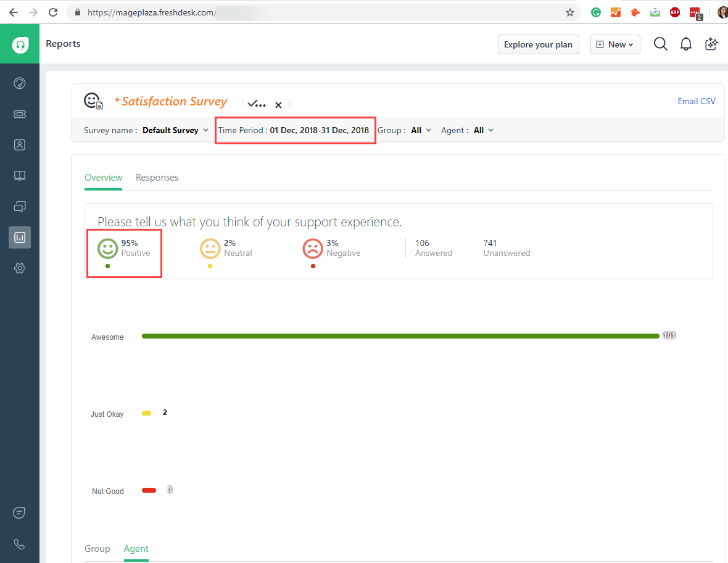Open the phone icon in sidebar
Viewport: 728px width, 563px height.
19,544
